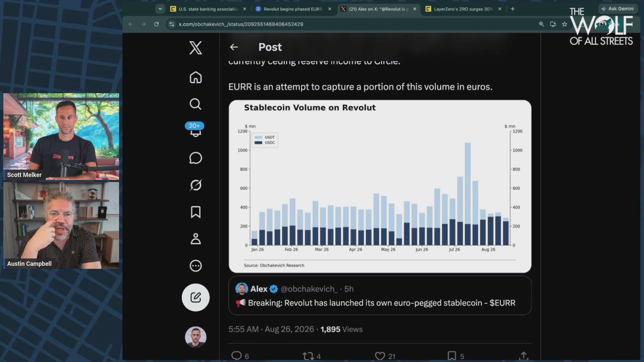Image resolution: width=644 pixels, height=362 pixels.
Task: Bookmark this page with the star icon
Action: (x=565, y=24)
